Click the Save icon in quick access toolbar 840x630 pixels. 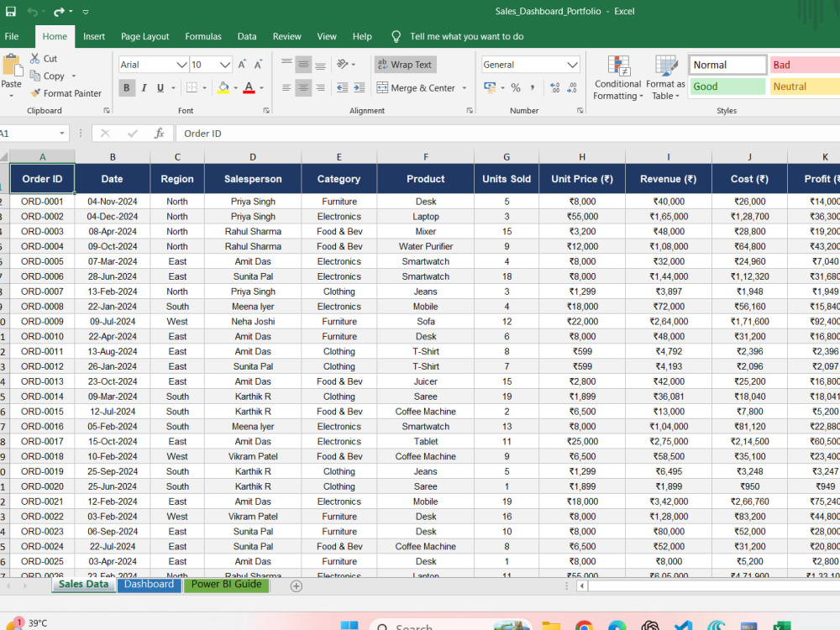tap(10, 11)
